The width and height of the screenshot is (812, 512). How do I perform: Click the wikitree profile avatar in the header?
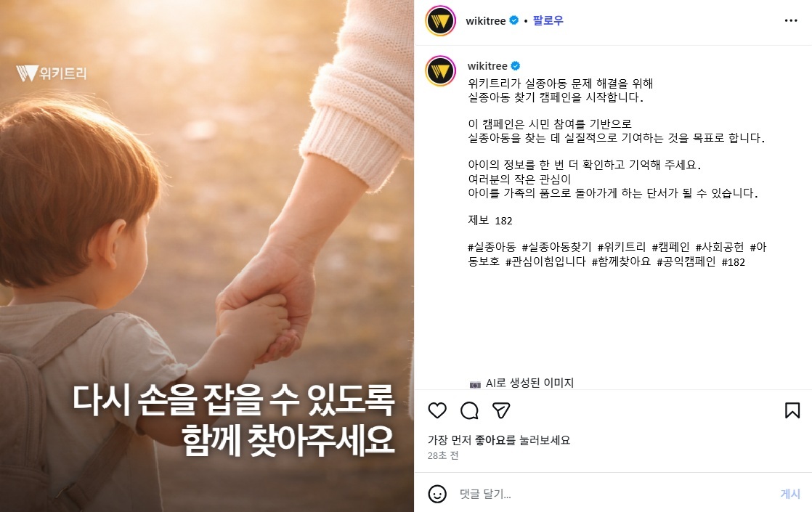click(x=440, y=21)
